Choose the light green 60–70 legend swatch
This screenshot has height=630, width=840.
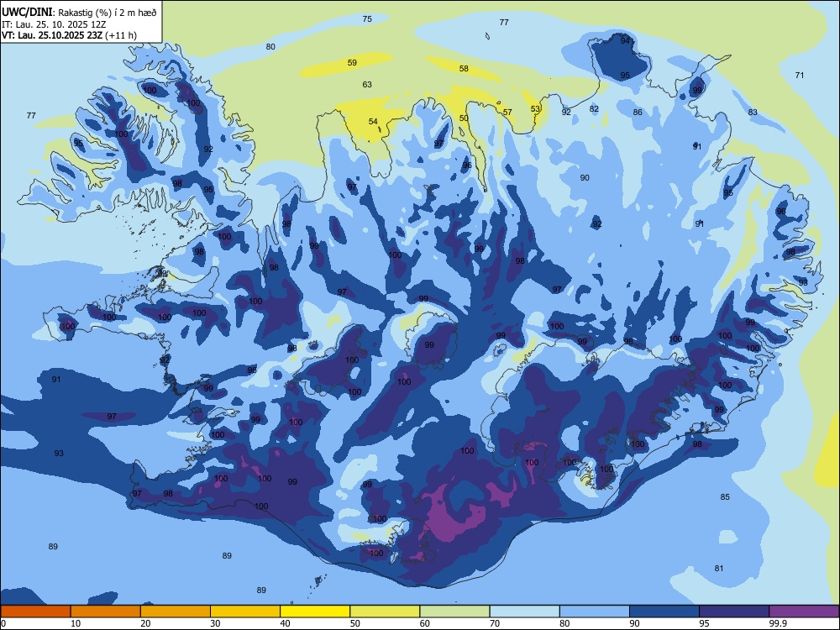click(454, 612)
